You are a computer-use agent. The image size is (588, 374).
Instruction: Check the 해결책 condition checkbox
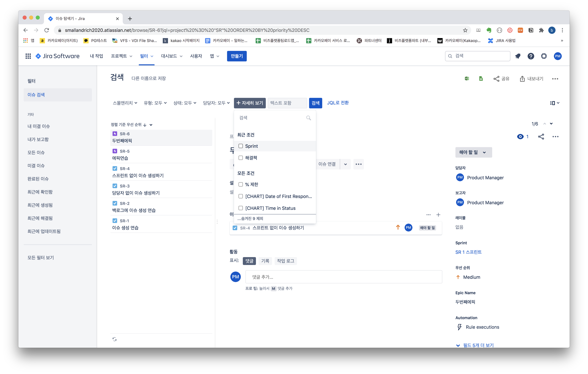click(241, 158)
